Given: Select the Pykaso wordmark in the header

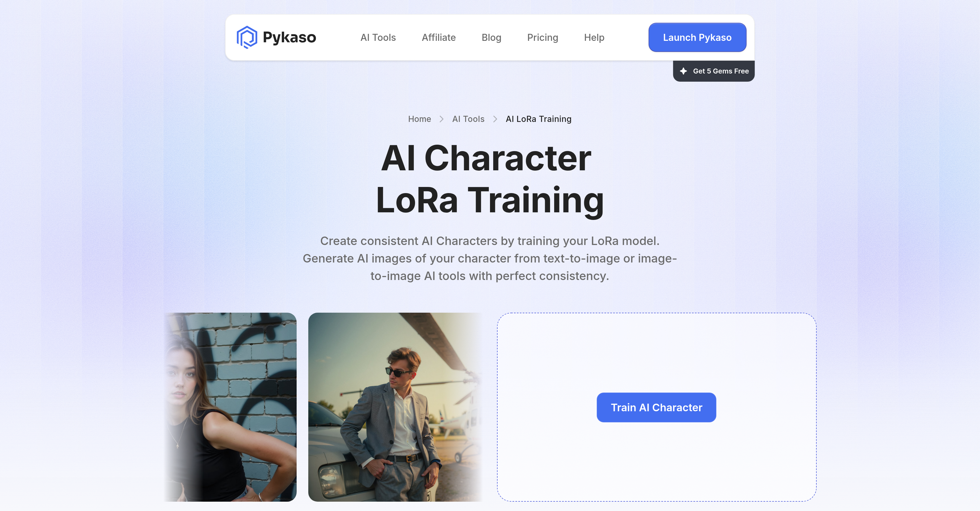Looking at the screenshot, I should pos(290,37).
